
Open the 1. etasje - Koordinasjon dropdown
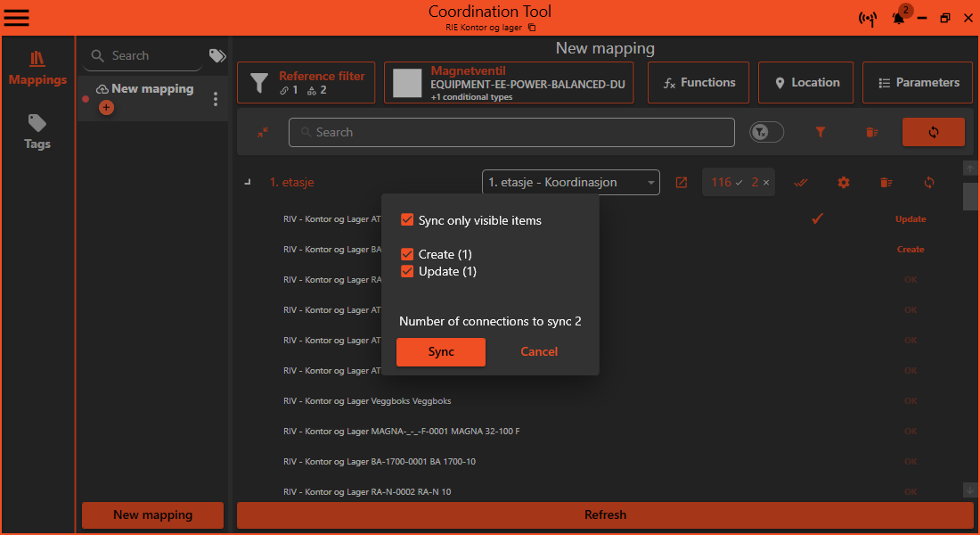570,182
